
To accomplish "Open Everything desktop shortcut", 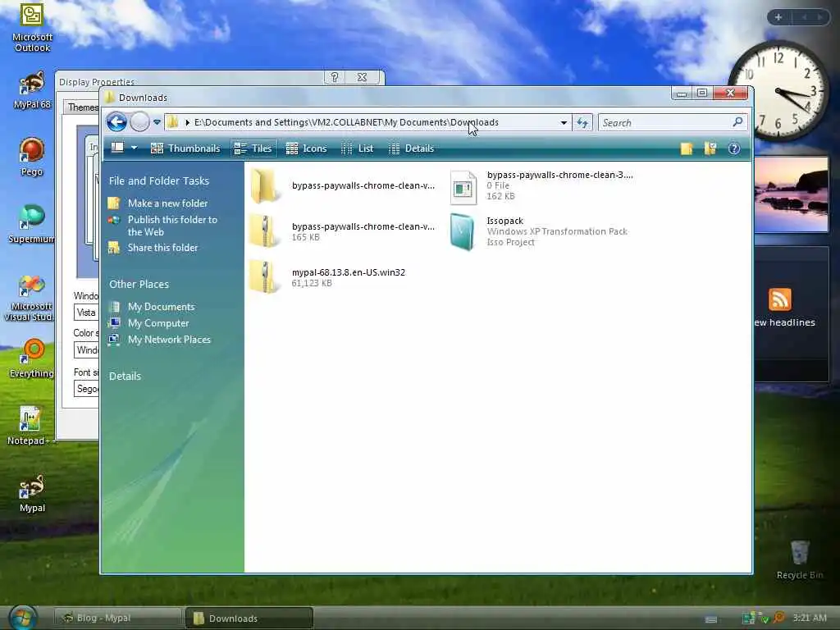I will click(32, 358).
